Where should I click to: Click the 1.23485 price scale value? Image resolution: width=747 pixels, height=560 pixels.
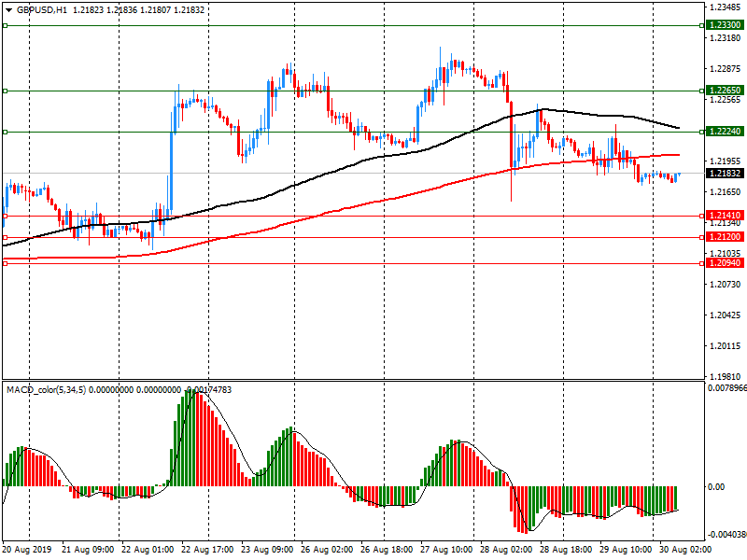click(x=726, y=7)
